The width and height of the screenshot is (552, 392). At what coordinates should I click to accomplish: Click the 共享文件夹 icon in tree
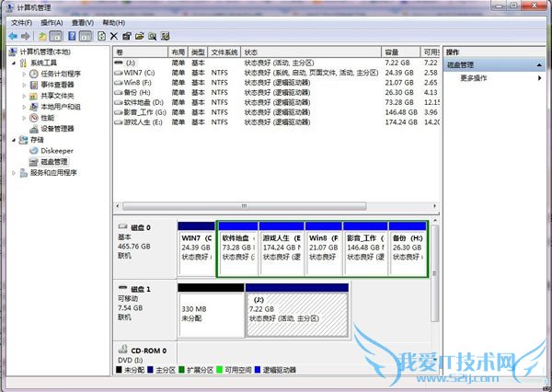34,96
